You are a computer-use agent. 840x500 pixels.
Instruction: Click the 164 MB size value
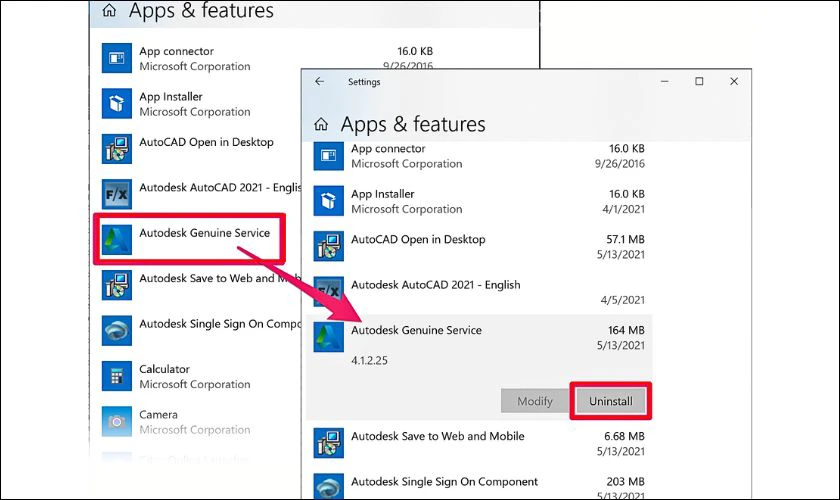(626, 330)
